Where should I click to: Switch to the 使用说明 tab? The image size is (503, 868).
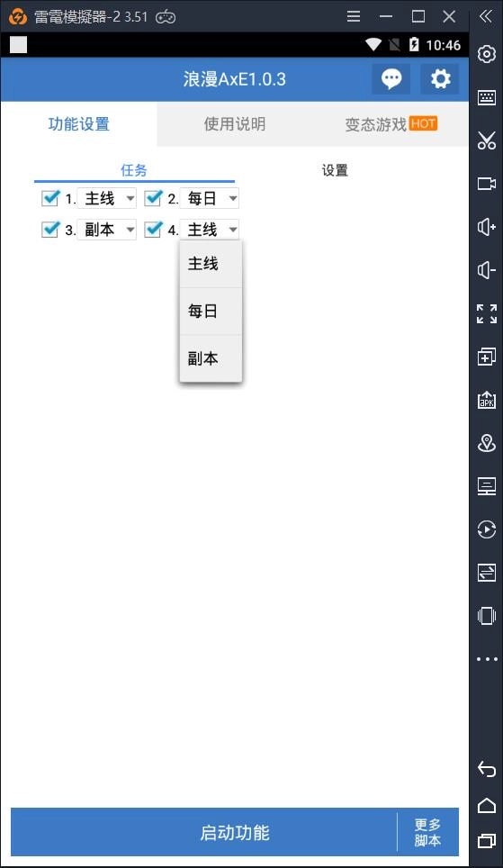(235, 124)
